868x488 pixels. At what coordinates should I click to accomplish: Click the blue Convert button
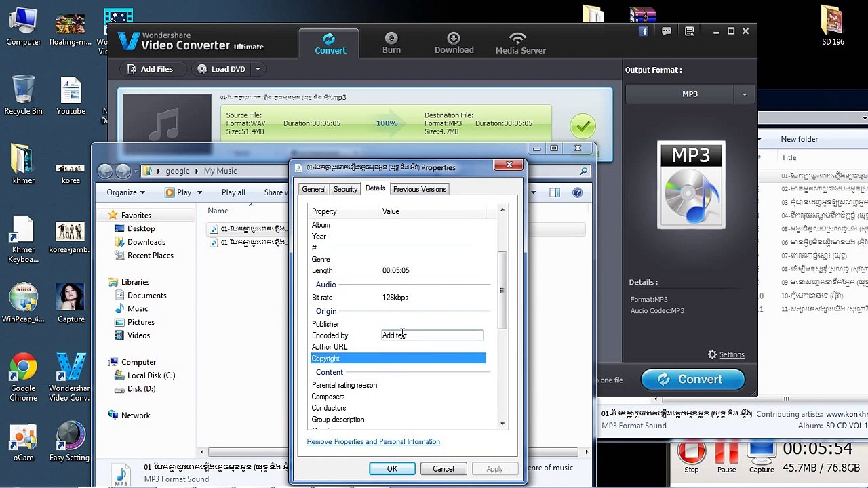(x=692, y=379)
